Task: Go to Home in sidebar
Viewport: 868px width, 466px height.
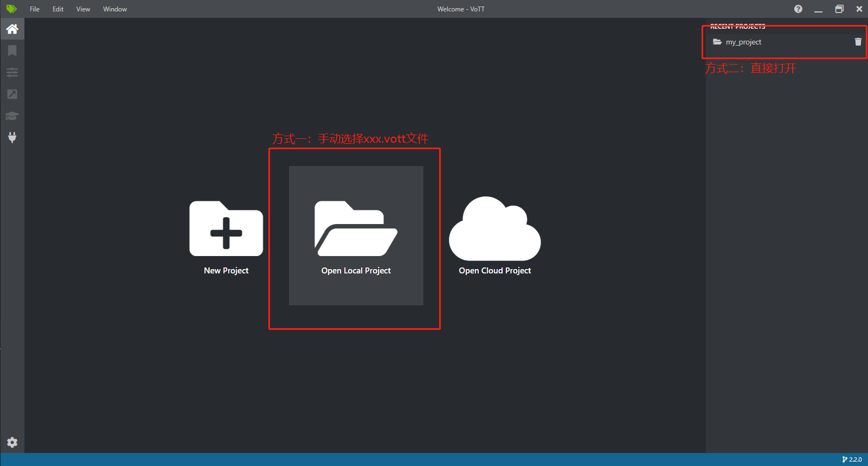Action: tap(12, 29)
